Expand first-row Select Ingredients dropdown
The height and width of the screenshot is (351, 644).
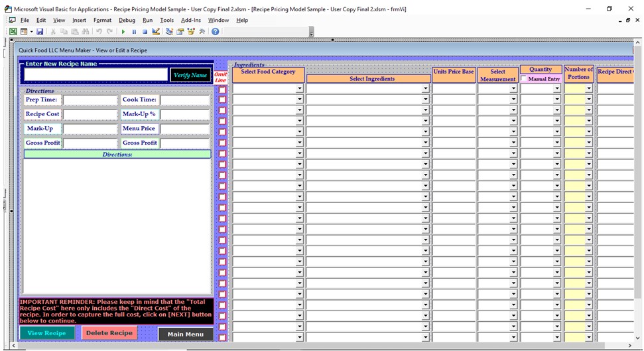[x=426, y=88]
